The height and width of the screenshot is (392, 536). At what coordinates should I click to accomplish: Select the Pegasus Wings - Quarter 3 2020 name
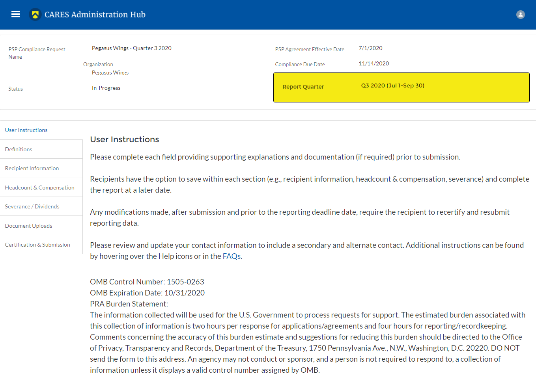pos(131,48)
